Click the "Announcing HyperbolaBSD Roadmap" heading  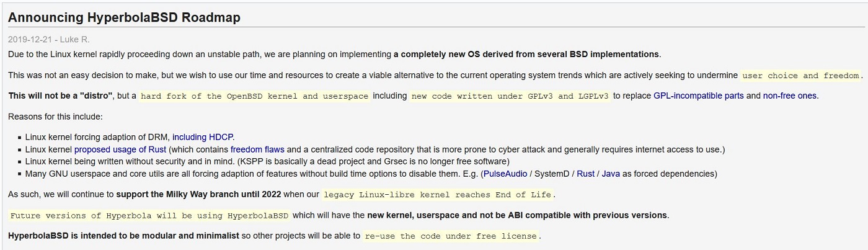(x=124, y=17)
